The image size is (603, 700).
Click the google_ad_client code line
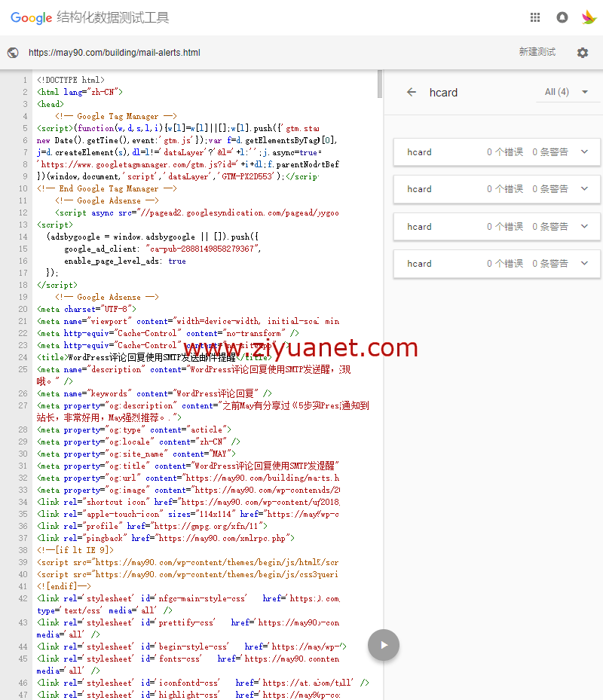(163, 249)
